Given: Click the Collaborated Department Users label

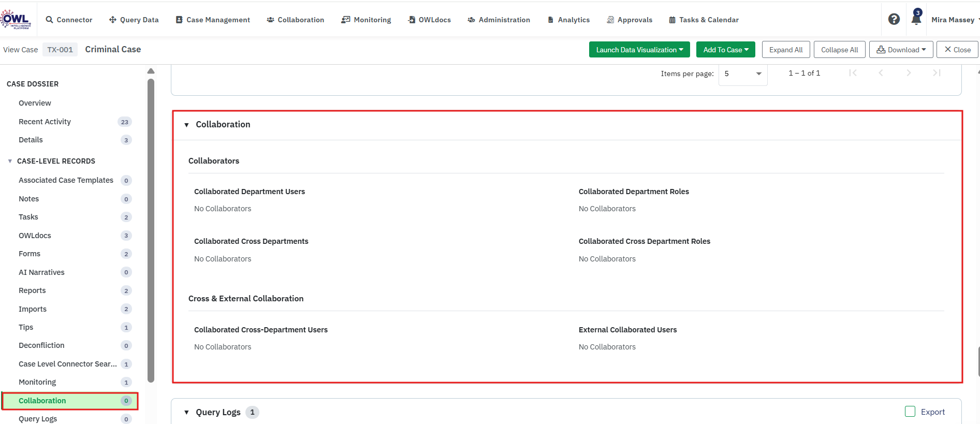Looking at the screenshot, I should point(250,192).
